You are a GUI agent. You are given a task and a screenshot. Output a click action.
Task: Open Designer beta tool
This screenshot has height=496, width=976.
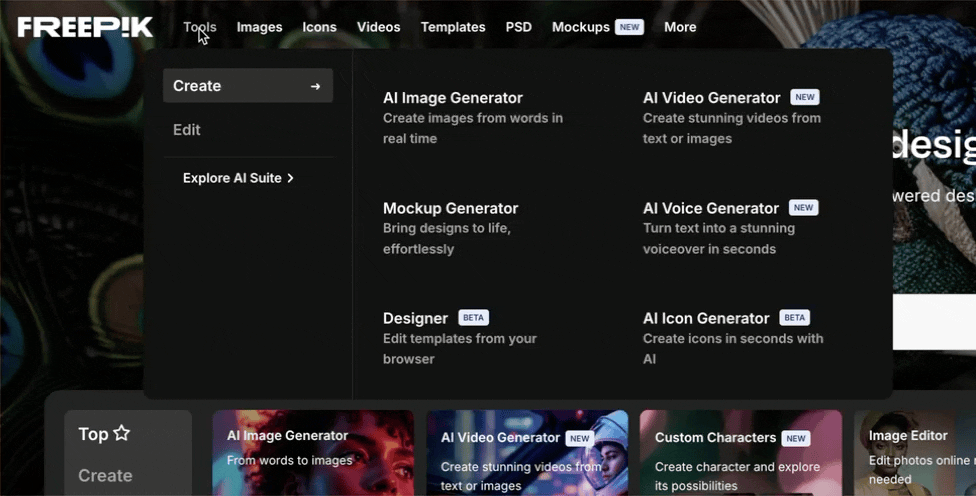pyautogui.click(x=415, y=318)
